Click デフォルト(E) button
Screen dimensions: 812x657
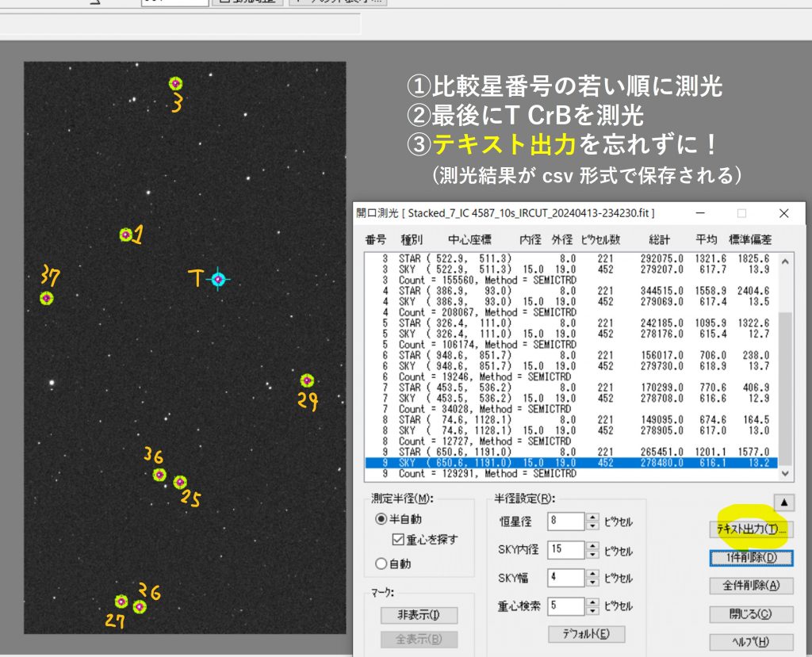[x=587, y=634]
